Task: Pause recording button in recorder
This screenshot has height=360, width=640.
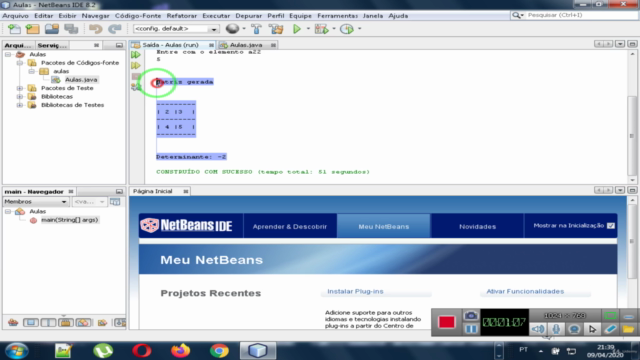Action: click(x=471, y=329)
